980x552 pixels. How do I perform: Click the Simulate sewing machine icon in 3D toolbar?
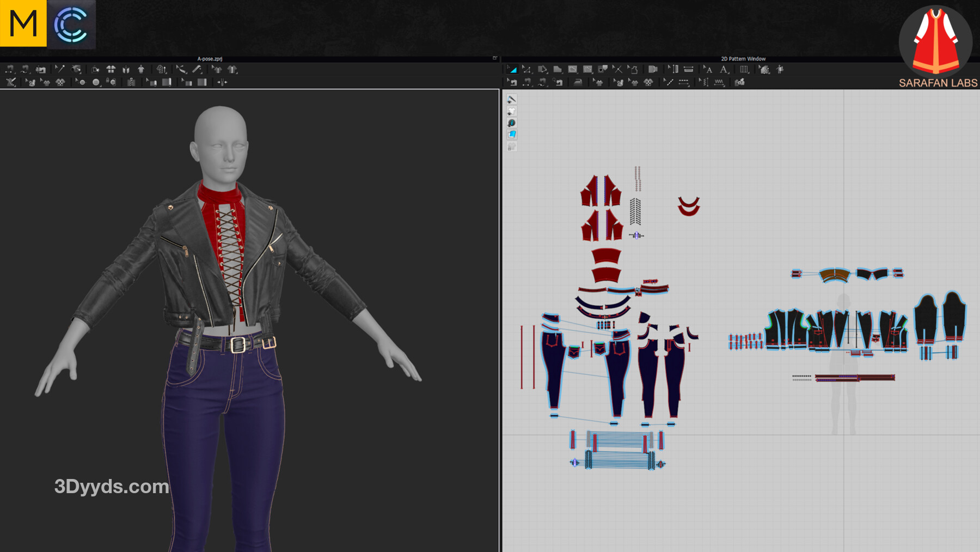click(x=41, y=70)
